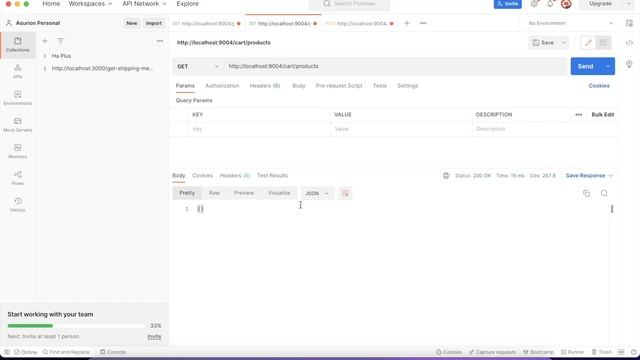Toggle the two-pane view icon in the status bar
This screenshot has width=640, height=360.
click(621, 352)
